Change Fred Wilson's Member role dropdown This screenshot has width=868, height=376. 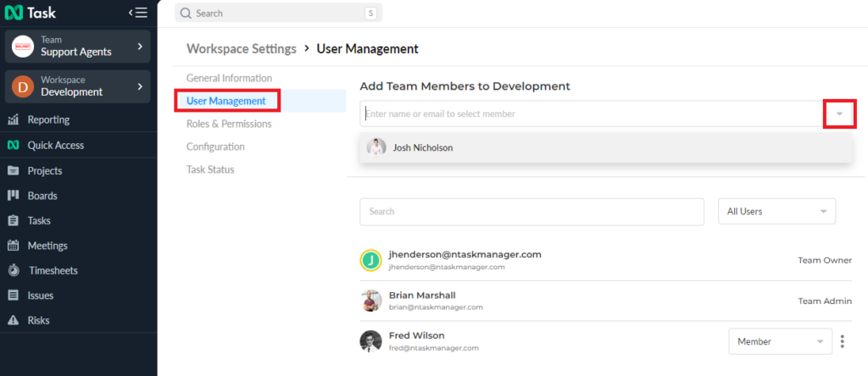[x=781, y=342]
